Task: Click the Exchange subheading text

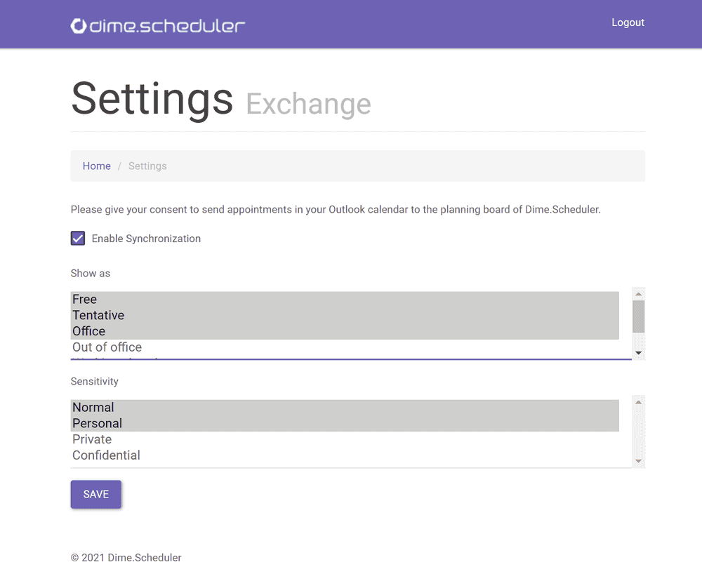Action: point(308,105)
